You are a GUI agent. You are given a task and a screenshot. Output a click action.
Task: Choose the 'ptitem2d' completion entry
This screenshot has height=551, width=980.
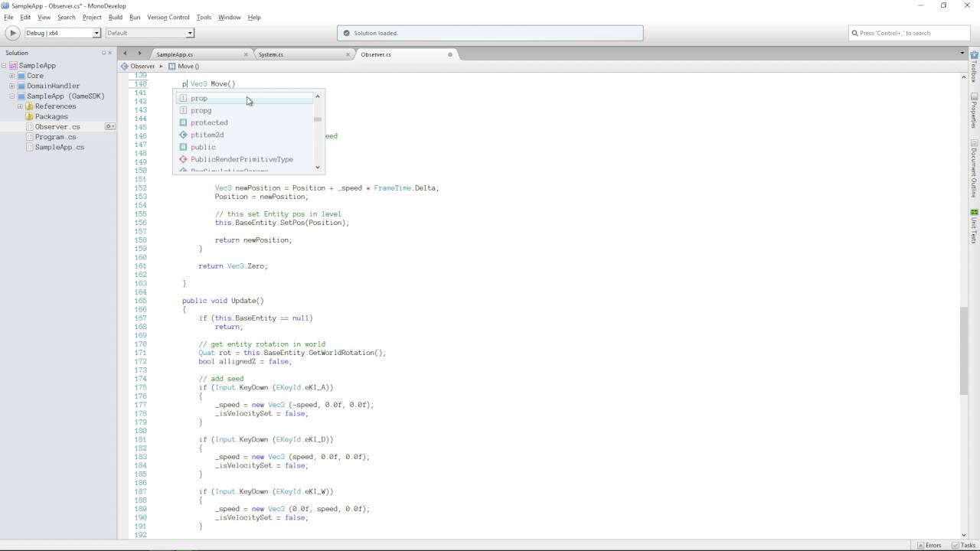tap(243, 135)
